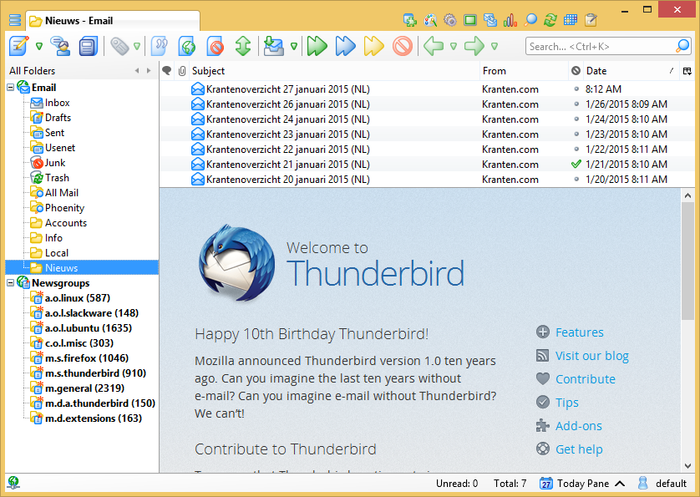Click the welcome page scroll down arrow

pos(688,466)
